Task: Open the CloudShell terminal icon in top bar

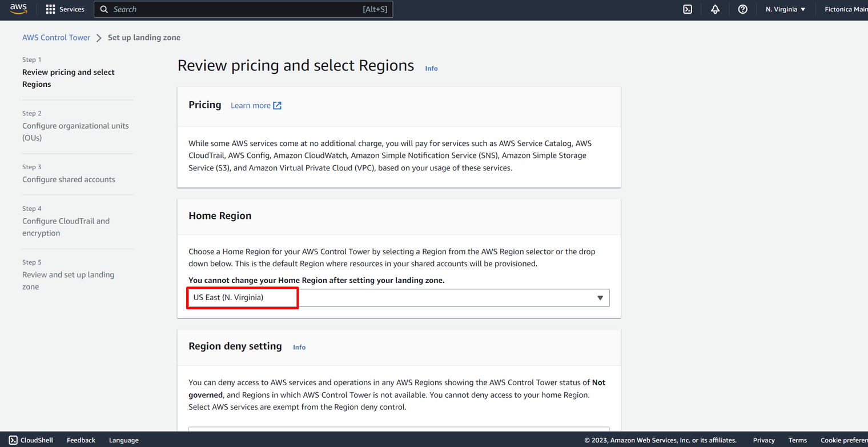Action: (x=688, y=9)
